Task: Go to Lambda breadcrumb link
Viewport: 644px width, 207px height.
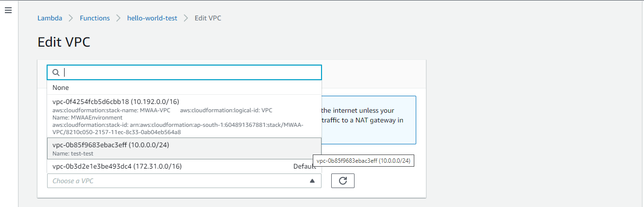Action: pos(50,18)
